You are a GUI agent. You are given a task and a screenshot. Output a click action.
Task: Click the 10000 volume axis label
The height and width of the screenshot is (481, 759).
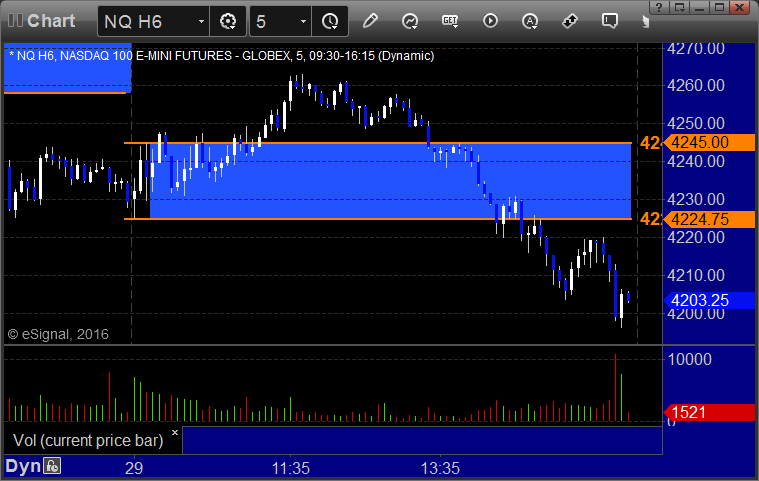[x=689, y=360]
